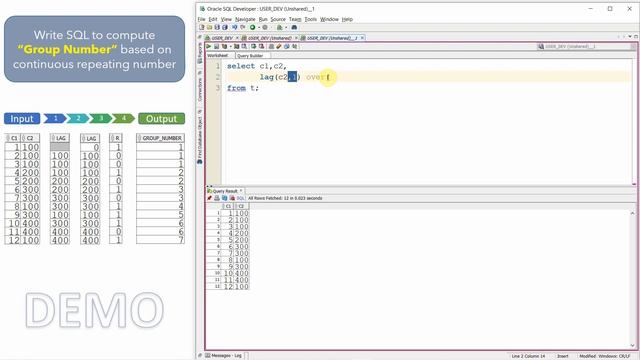640x360 pixels.
Task: Click the red delete icon in Query Result toolbar
Action: tap(232, 198)
